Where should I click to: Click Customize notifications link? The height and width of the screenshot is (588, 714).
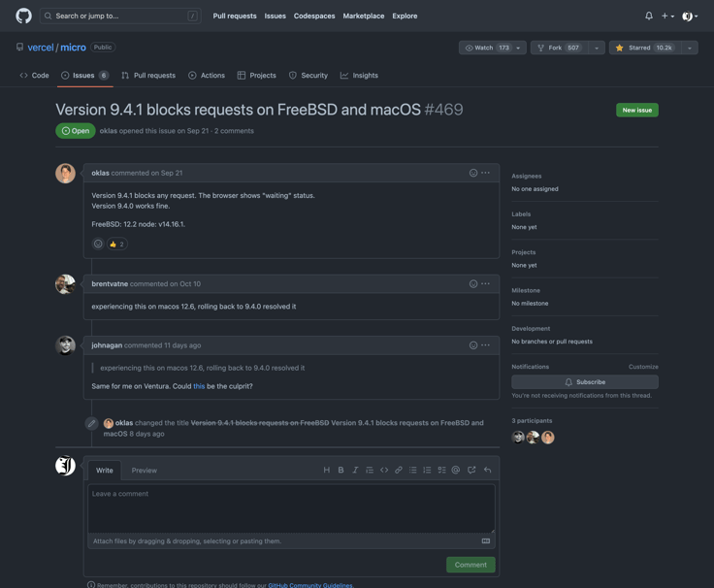643,367
